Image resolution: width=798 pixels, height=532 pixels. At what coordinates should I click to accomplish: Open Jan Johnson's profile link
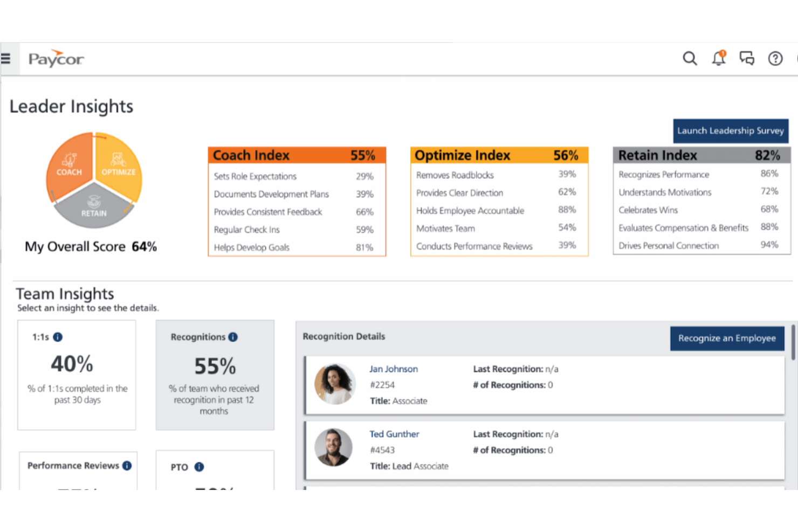pyautogui.click(x=394, y=369)
